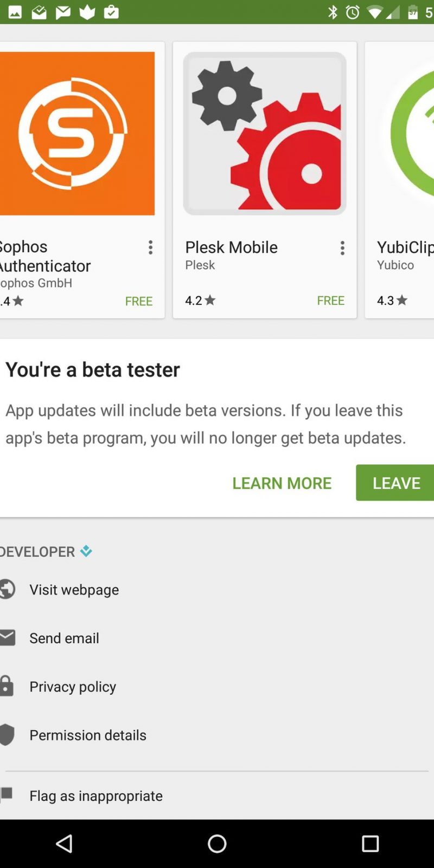Select Send email option
The width and height of the screenshot is (434, 868).
tap(64, 638)
